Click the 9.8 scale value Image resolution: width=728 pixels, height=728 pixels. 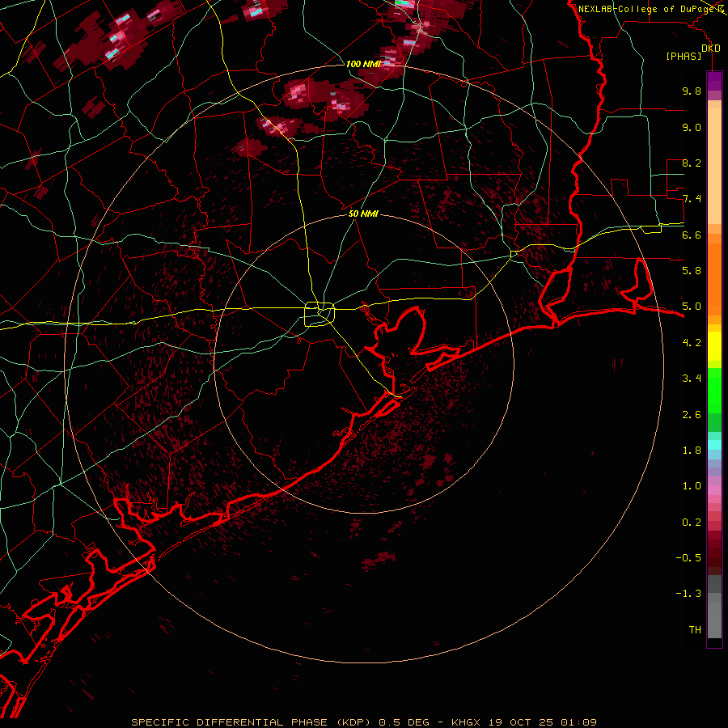[692, 91]
